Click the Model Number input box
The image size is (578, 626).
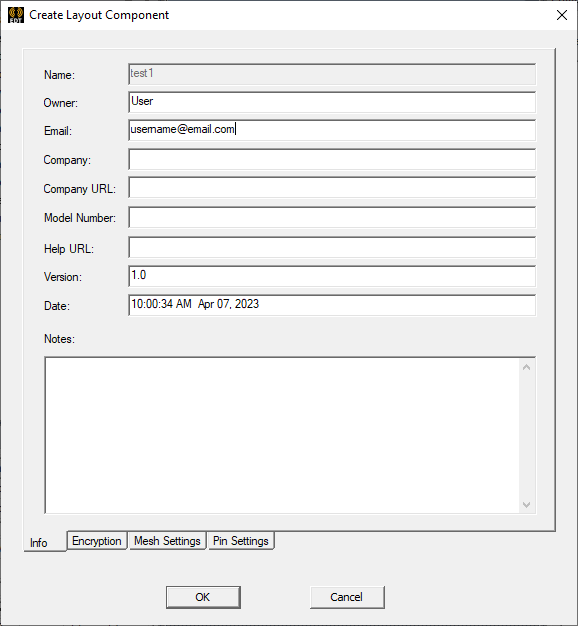tap(332, 217)
